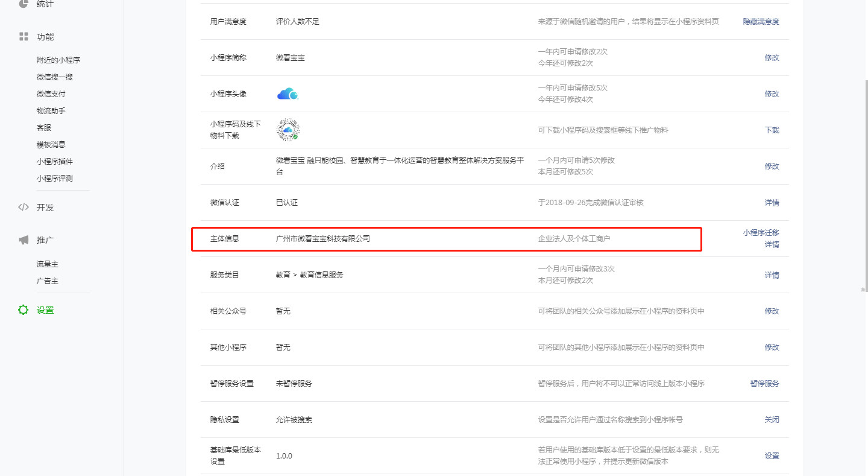Click the version value 1.0.0
Image resolution: width=868 pixels, height=476 pixels.
pyautogui.click(x=284, y=456)
